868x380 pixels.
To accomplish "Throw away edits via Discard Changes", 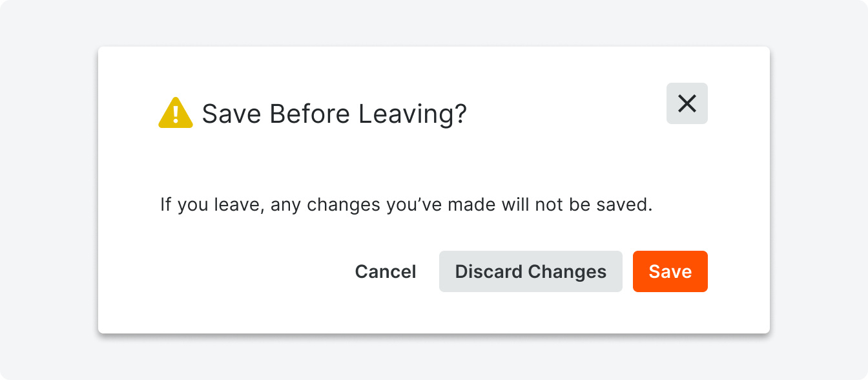I will [531, 271].
